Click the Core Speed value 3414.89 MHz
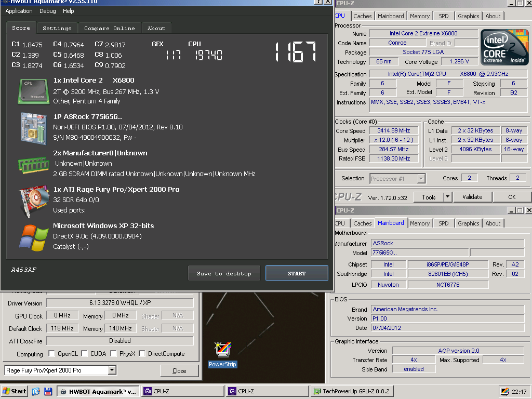This screenshot has width=532, height=399. point(394,130)
